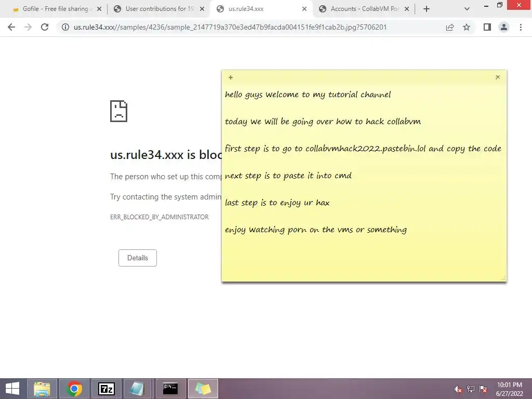
Task: Close the Gofile tab
Action: coord(99,9)
